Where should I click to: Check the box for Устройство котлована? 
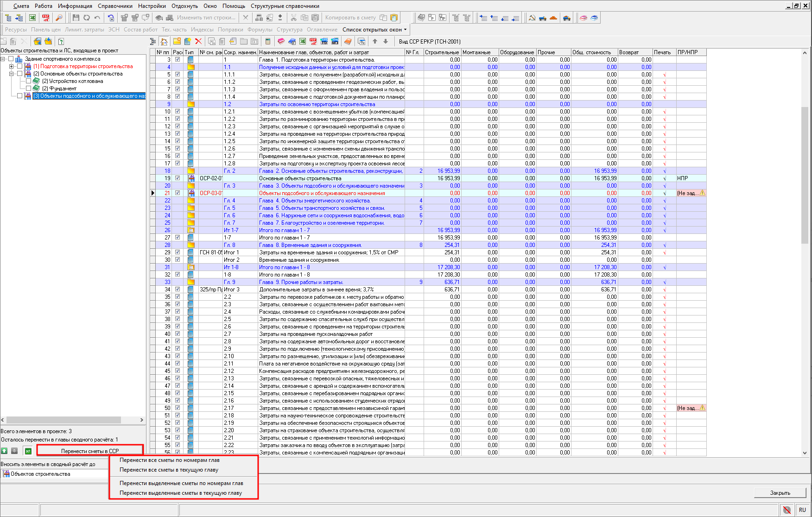click(28, 81)
